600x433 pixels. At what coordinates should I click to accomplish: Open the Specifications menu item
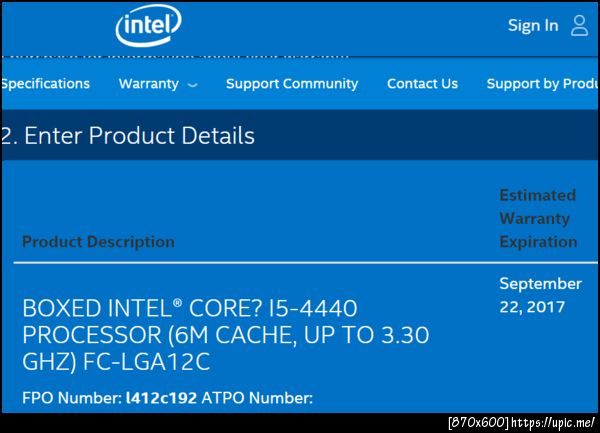tap(45, 84)
